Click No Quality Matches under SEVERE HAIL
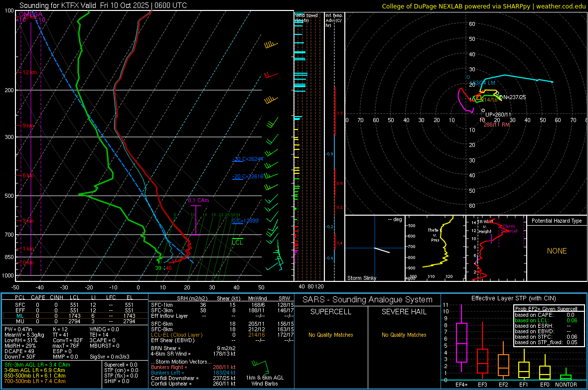The height and width of the screenshot is (390, 588). (x=404, y=335)
